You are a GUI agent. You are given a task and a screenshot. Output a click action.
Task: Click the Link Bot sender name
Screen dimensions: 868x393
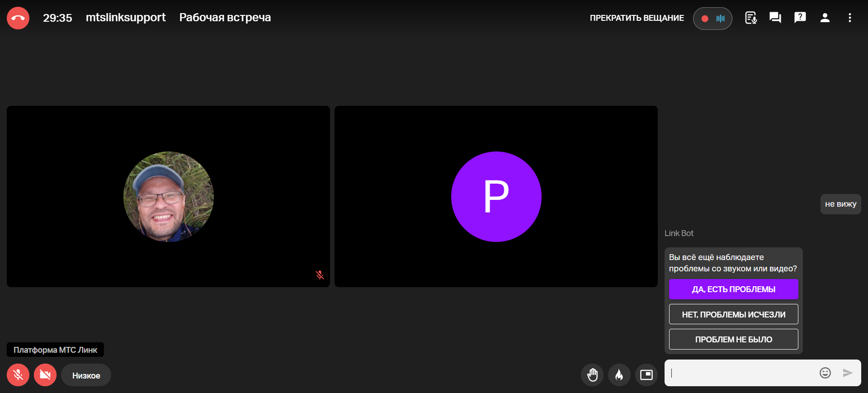click(679, 233)
